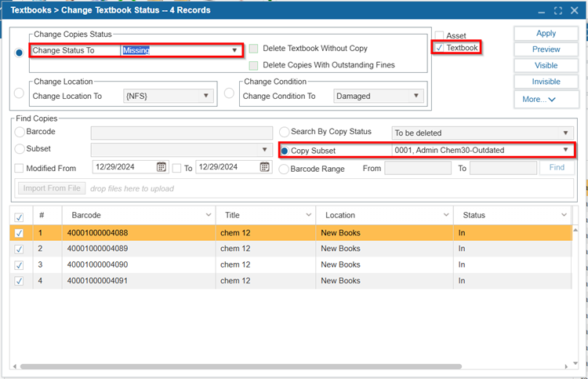Close the Change Textbook Status window
This screenshot has height=379, width=588.
tap(574, 10)
